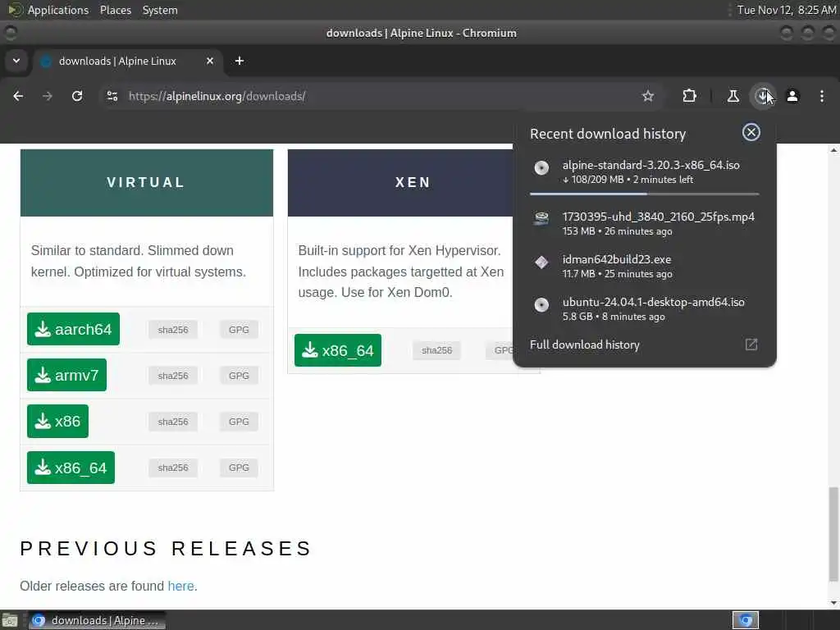The image size is (840, 630).
Task: Click the scrollbar down arrow
Action: coord(833,603)
